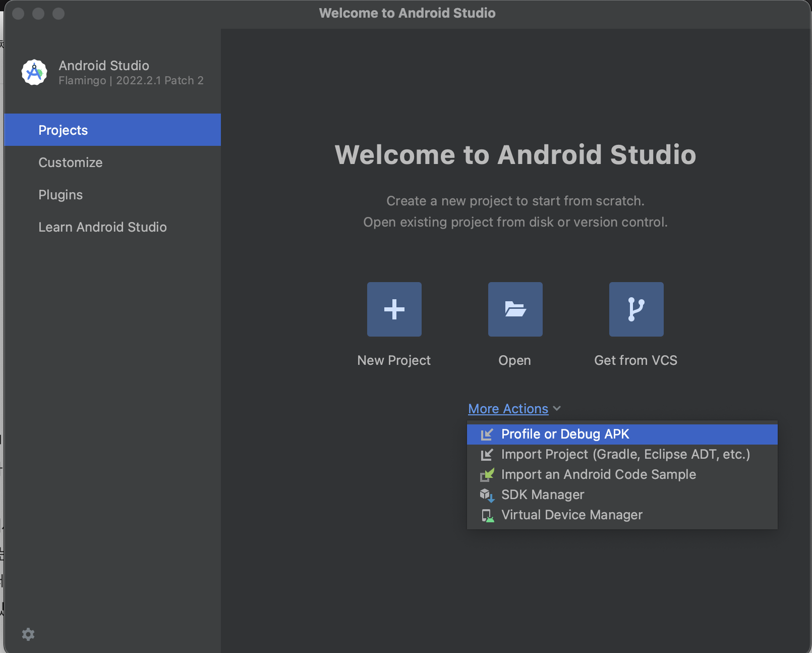Click the New Project label
This screenshot has width=812, height=653.
coord(394,360)
